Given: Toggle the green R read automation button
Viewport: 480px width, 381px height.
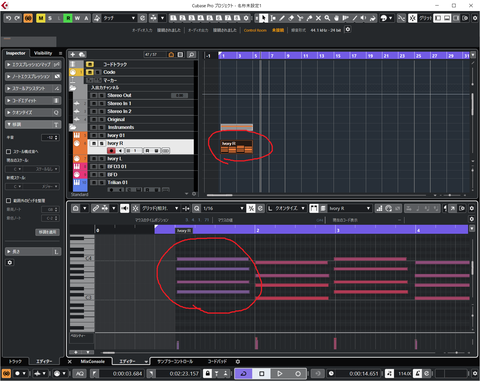Looking at the screenshot, I should click(x=68, y=18).
